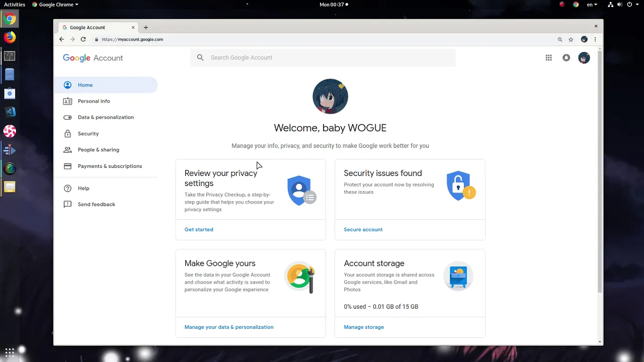Screen dimensions: 644x362
Task: Open Chrome icon in the dock
Action: tap(10, 19)
